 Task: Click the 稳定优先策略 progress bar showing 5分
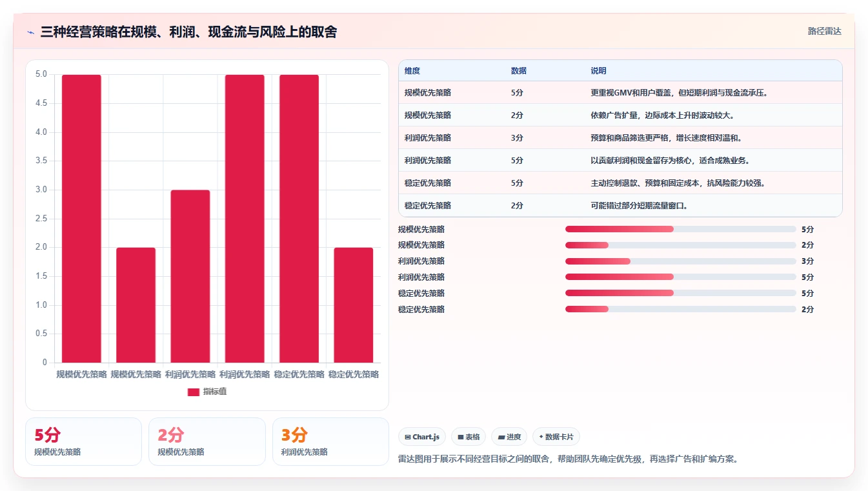tap(680, 294)
